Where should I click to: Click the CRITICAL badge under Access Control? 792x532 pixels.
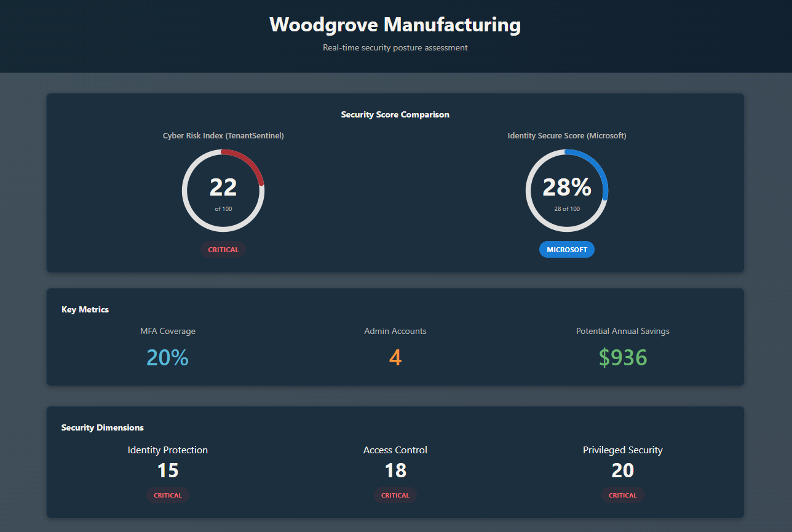(x=395, y=495)
